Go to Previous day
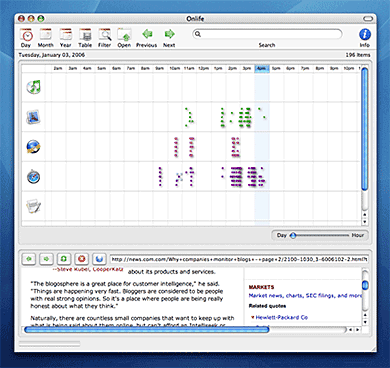This screenshot has height=368, width=390. pyautogui.click(x=146, y=37)
